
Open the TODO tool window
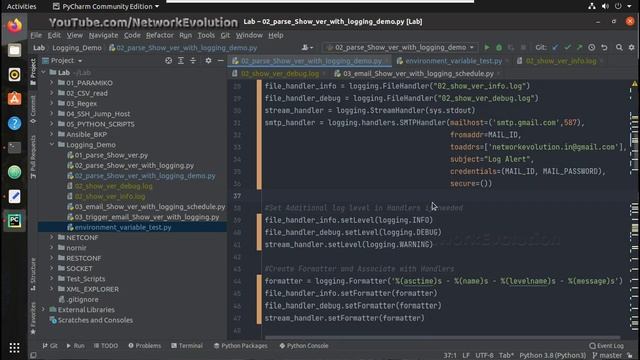106,346
